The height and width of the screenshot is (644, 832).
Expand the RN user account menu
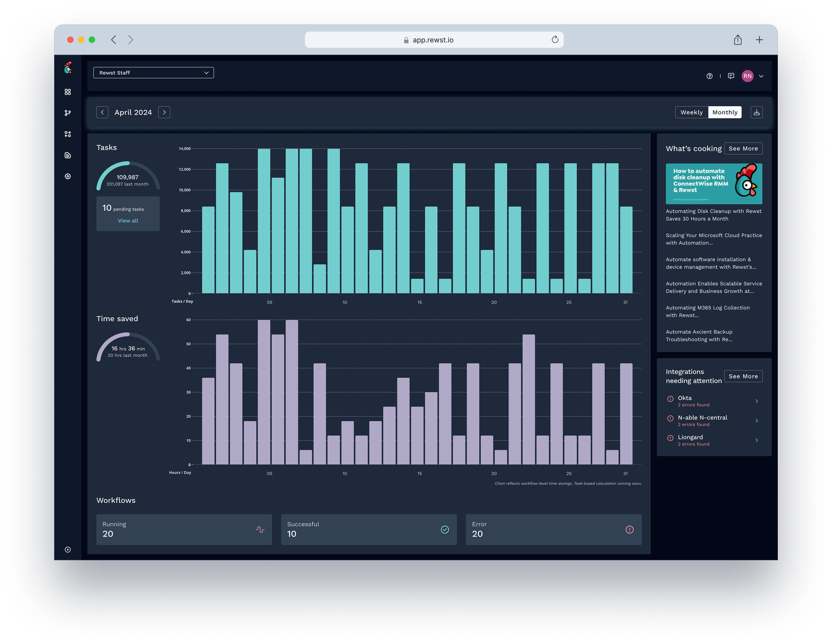click(x=761, y=76)
